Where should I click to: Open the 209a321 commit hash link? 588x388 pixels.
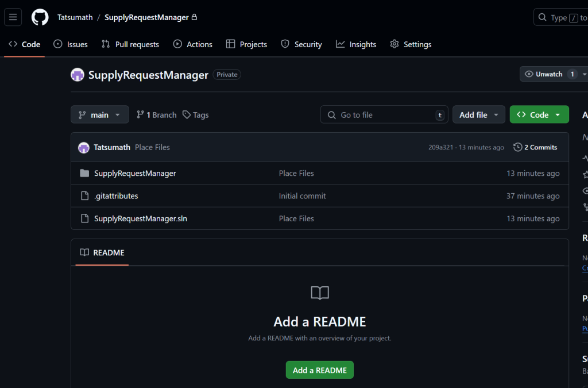(441, 148)
